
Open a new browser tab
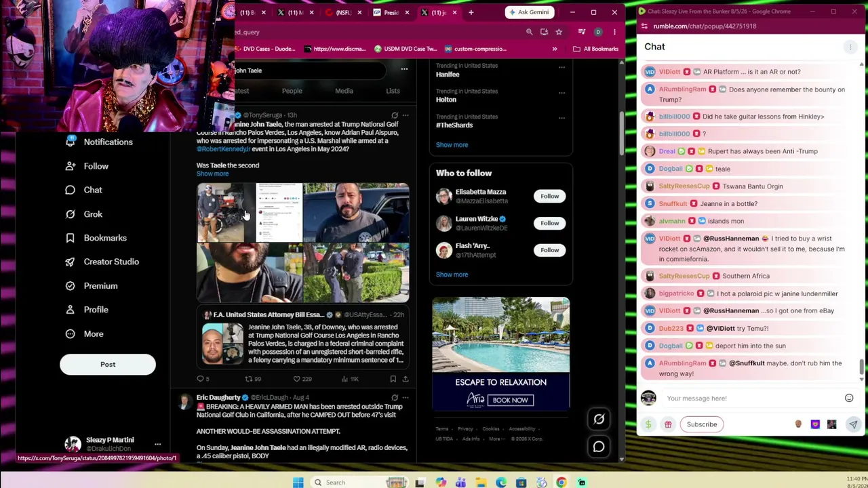[x=471, y=12]
